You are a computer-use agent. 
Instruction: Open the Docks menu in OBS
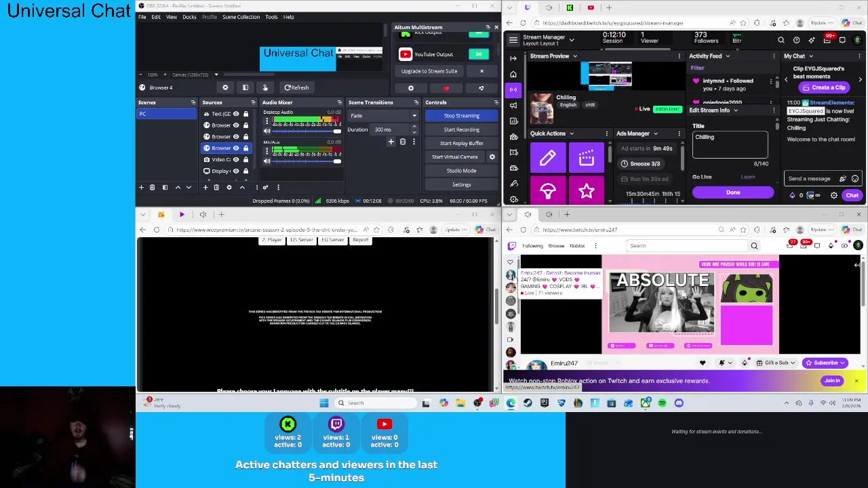coord(189,17)
